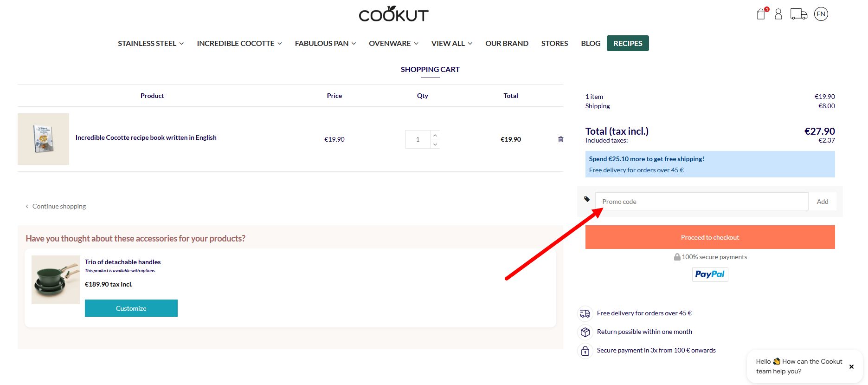
Task: Click Proceed to checkout button
Action: coord(710,237)
